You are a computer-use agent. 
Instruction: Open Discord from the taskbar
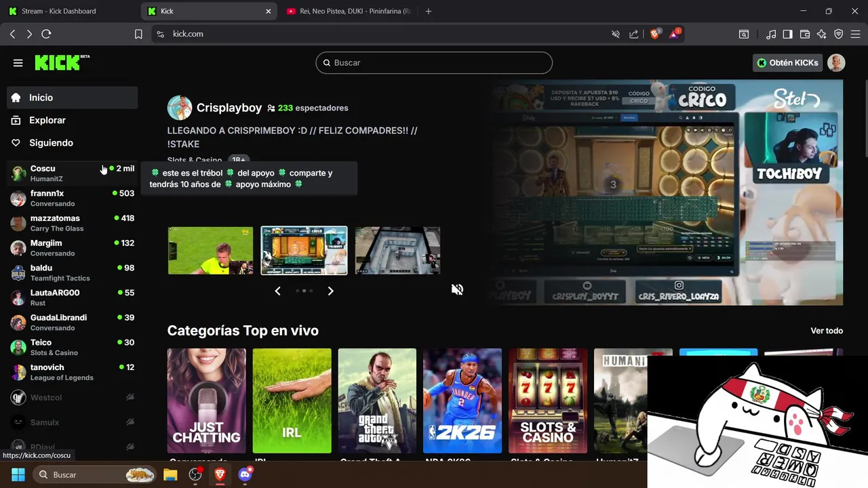click(x=245, y=474)
